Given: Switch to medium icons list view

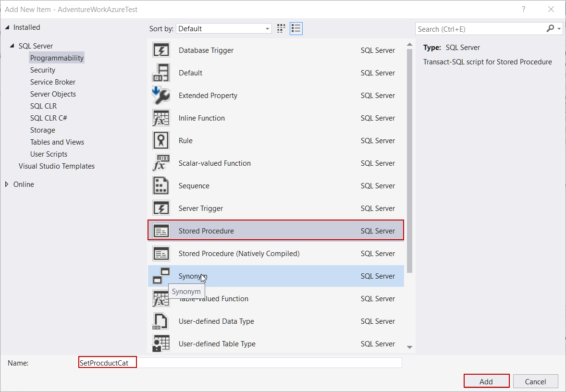Looking at the screenshot, I should (296, 29).
